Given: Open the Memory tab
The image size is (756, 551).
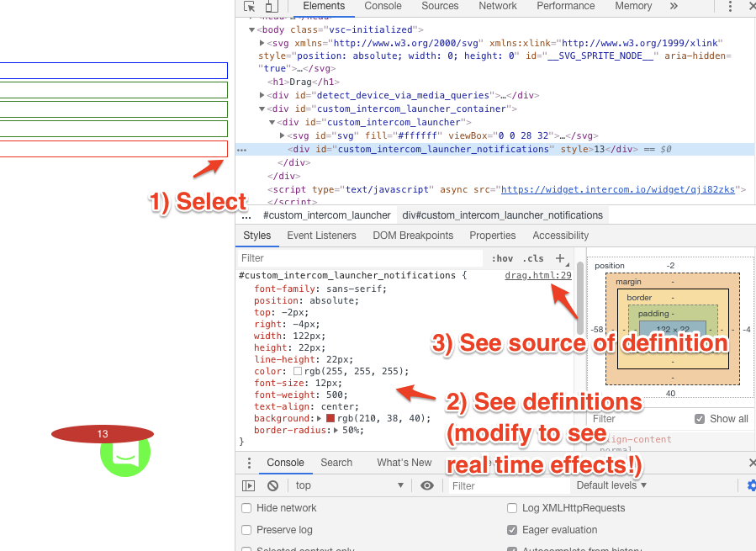Looking at the screenshot, I should [x=633, y=6].
